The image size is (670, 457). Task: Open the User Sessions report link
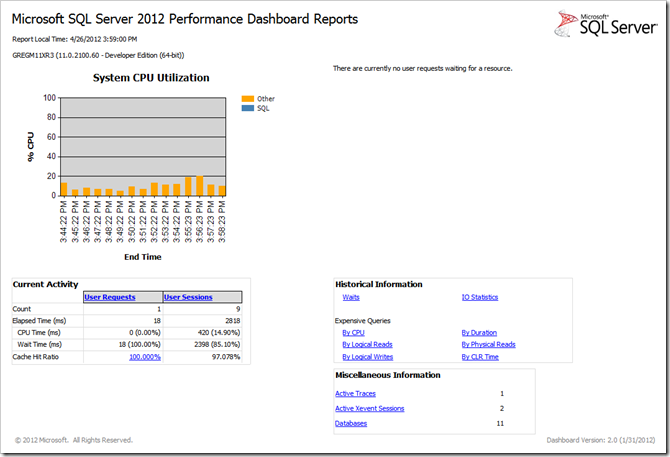[x=188, y=297]
